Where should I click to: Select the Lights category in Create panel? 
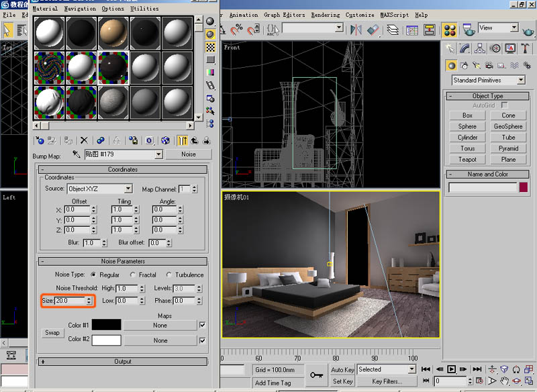pyautogui.click(x=477, y=65)
